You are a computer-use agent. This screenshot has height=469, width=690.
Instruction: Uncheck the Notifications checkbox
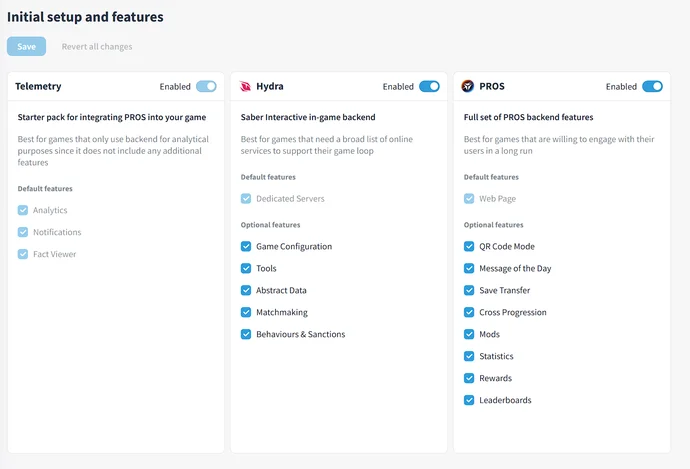click(x=23, y=232)
